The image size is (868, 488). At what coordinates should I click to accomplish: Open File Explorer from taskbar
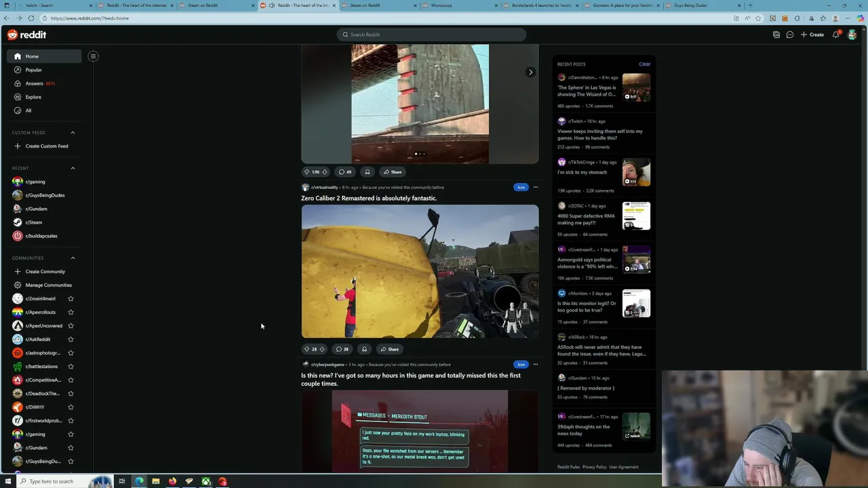coord(155,481)
